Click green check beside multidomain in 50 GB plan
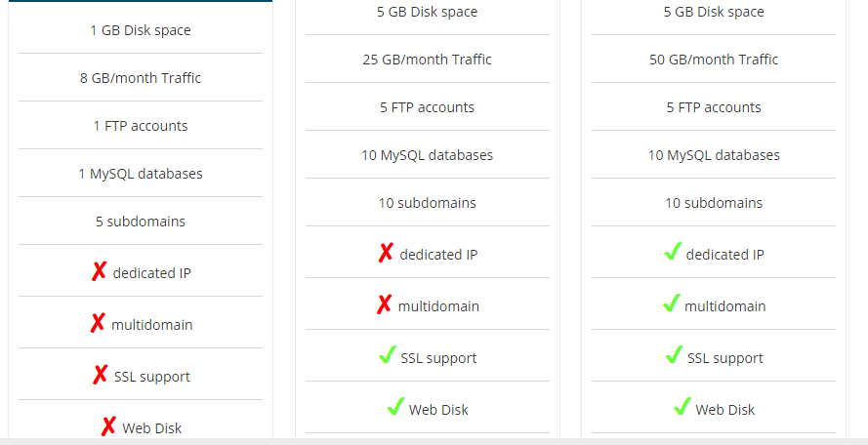The width and height of the screenshot is (868, 445). [x=672, y=303]
